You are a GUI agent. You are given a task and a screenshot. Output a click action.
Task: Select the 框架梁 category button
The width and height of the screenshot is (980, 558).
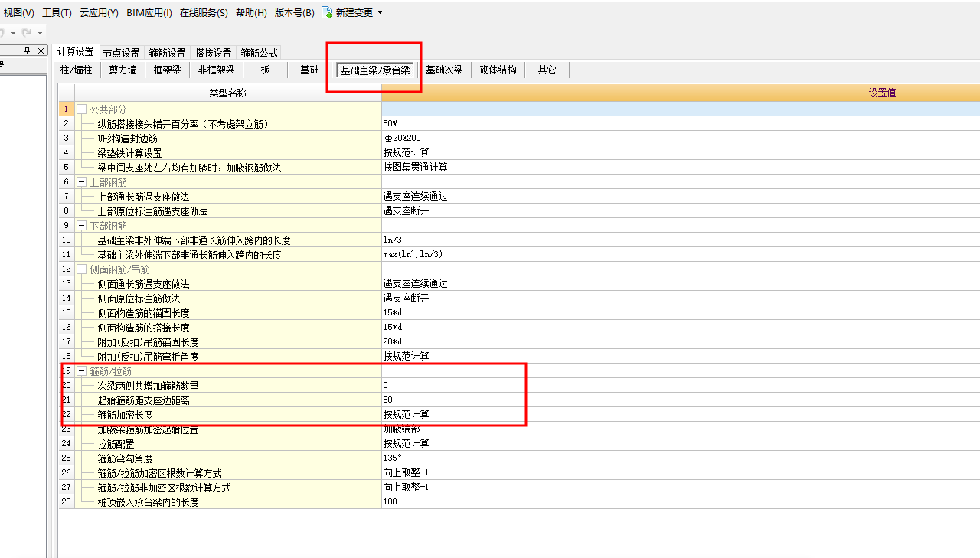coord(167,70)
